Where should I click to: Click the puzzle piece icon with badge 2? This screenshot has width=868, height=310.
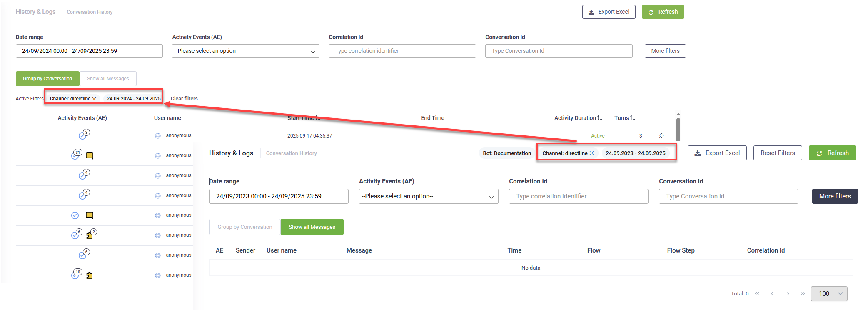click(x=90, y=235)
